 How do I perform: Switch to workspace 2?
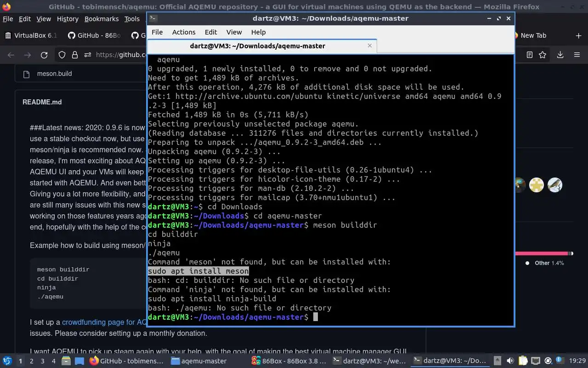tap(32, 361)
